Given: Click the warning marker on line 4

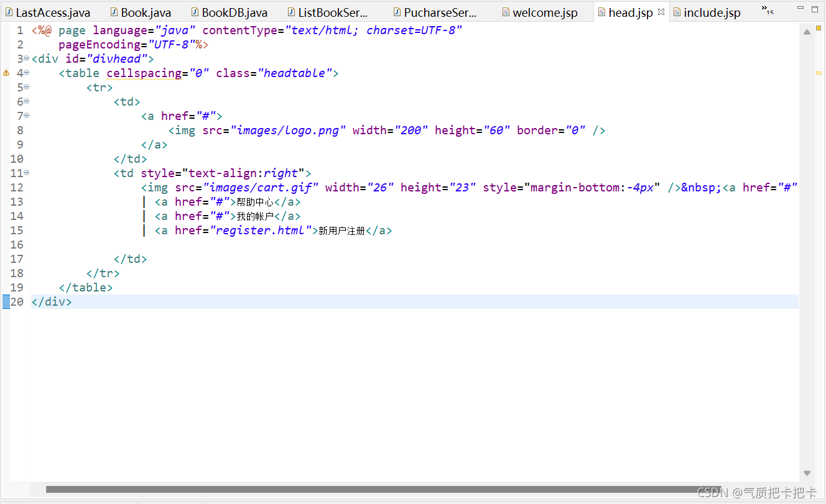Looking at the screenshot, I should point(6,73).
